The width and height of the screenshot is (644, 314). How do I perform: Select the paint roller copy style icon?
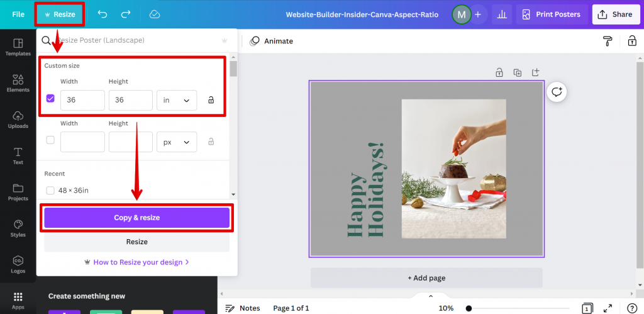click(x=608, y=41)
